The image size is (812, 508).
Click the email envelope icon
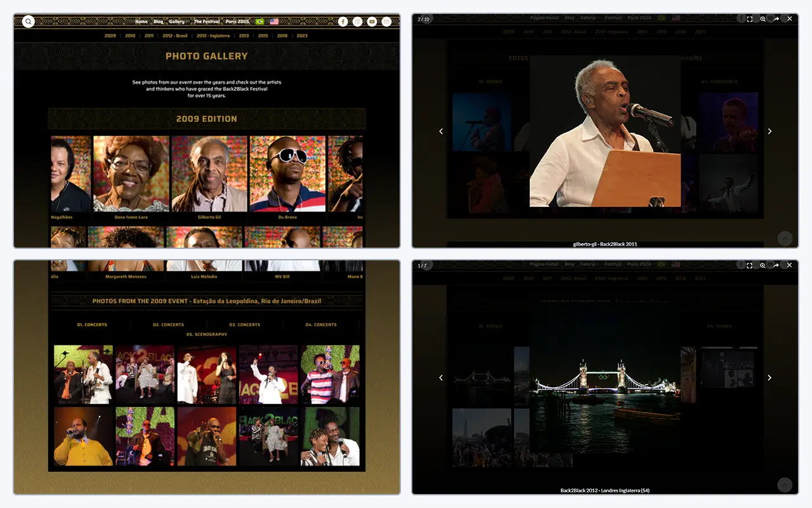click(x=387, y=22)
